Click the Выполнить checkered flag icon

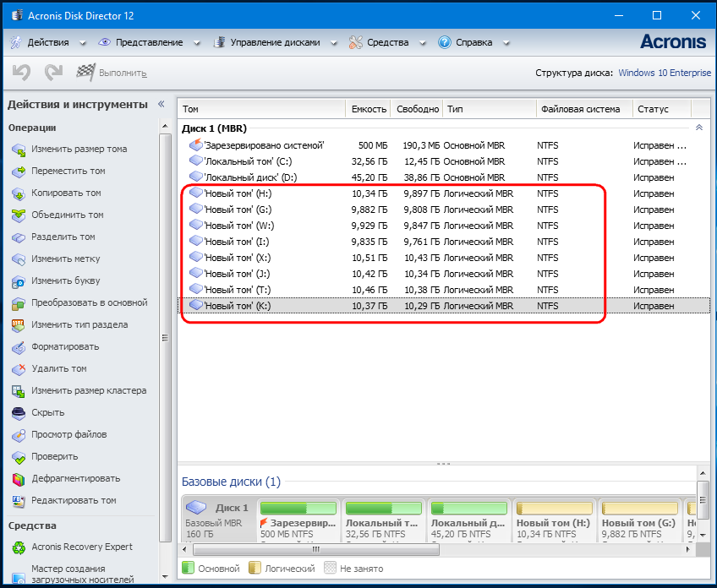coord(85,73)
